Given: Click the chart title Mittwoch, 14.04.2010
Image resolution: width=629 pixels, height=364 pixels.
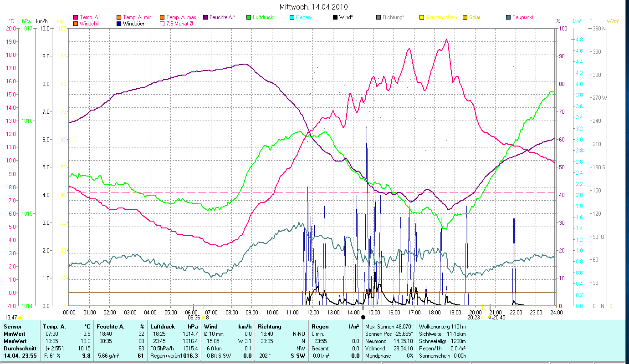Looking at the screenshot, I should 314,7.
